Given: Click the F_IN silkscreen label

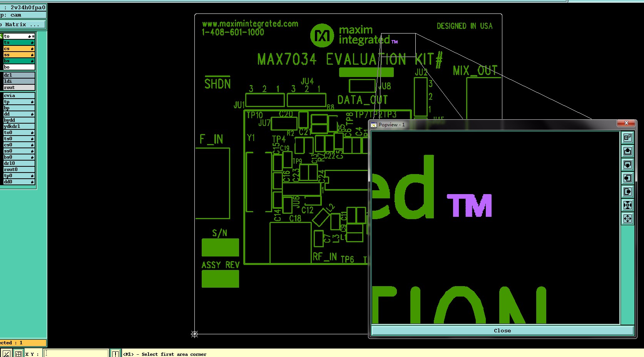Looking at the screenshot, I should click(211, 139).
